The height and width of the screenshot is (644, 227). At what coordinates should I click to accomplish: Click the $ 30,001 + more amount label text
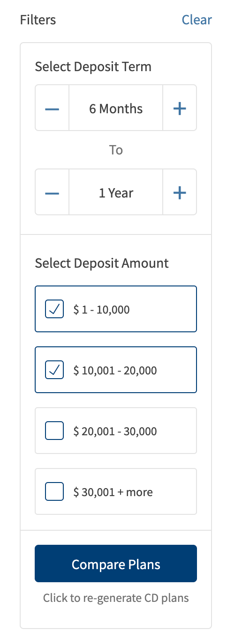click(113, 492)
